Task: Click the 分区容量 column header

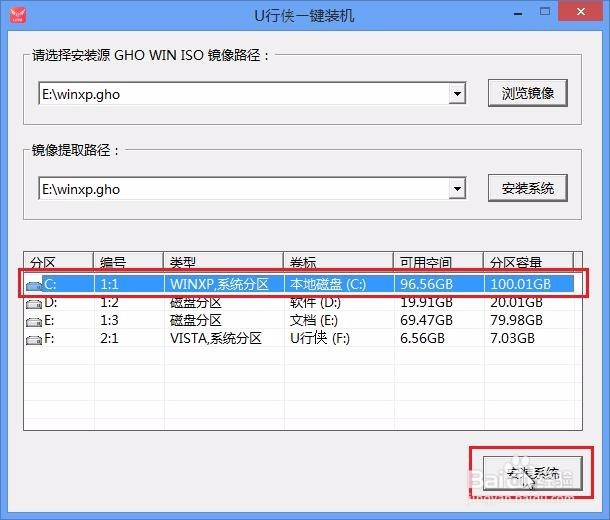Action: click(x=528, y=261)
